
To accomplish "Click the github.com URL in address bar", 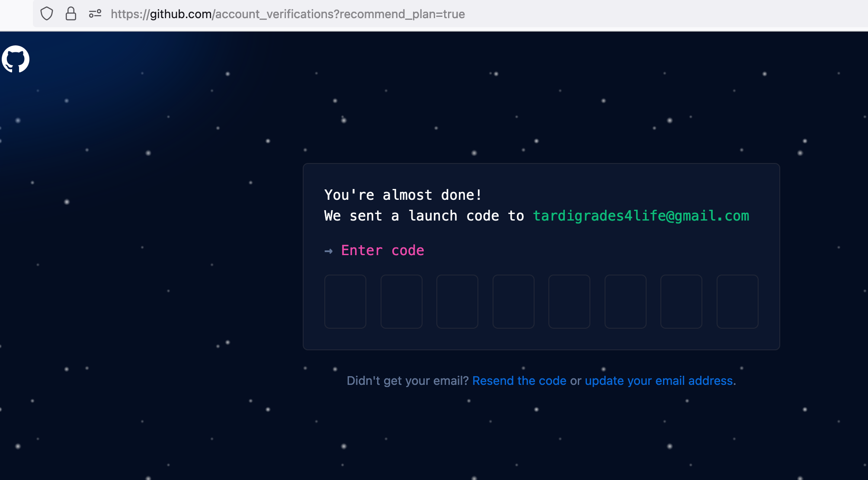I will [288, 14].
